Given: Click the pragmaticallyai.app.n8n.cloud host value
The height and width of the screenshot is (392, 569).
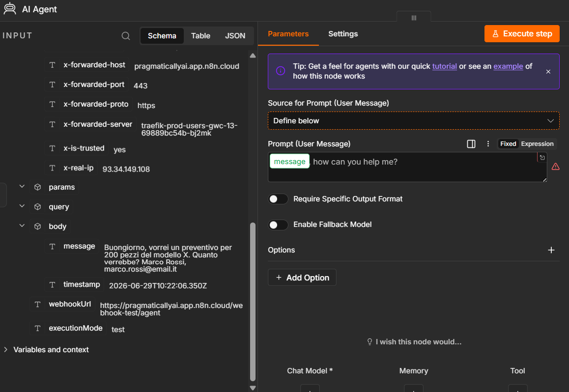Looking at the screenshot, I should (187, 66).
